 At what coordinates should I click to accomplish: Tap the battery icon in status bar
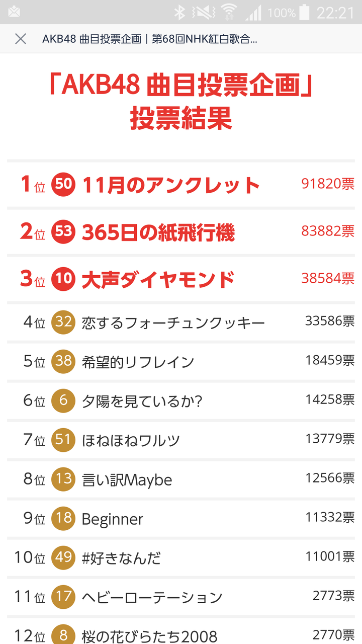(x=304, y=12)
